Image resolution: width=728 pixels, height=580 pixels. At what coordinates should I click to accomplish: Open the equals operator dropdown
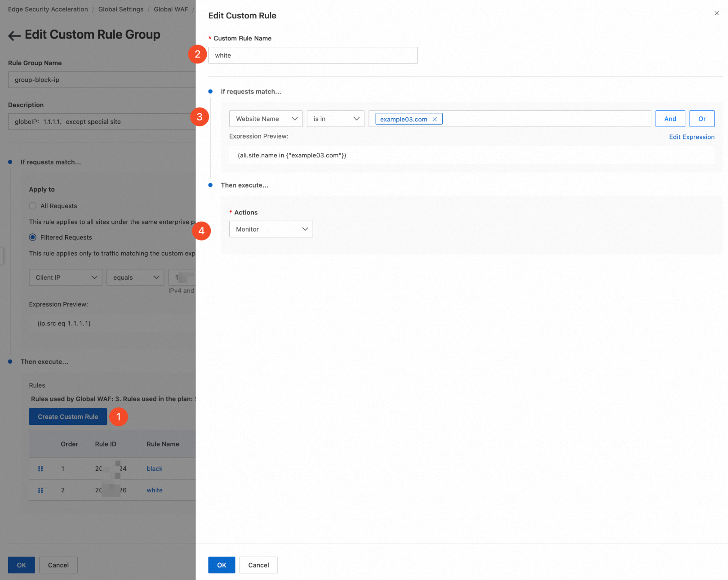click(x=135, y=277)
